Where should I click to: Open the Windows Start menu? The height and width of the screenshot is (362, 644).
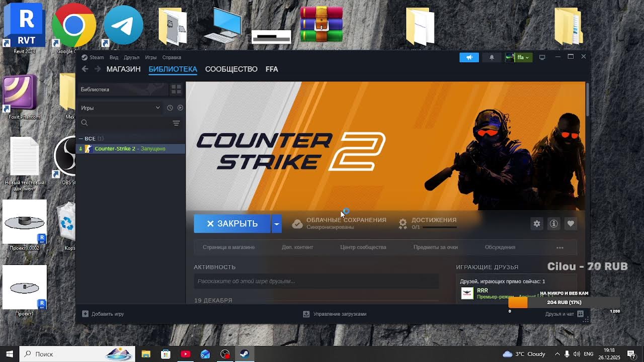point(10,354)
